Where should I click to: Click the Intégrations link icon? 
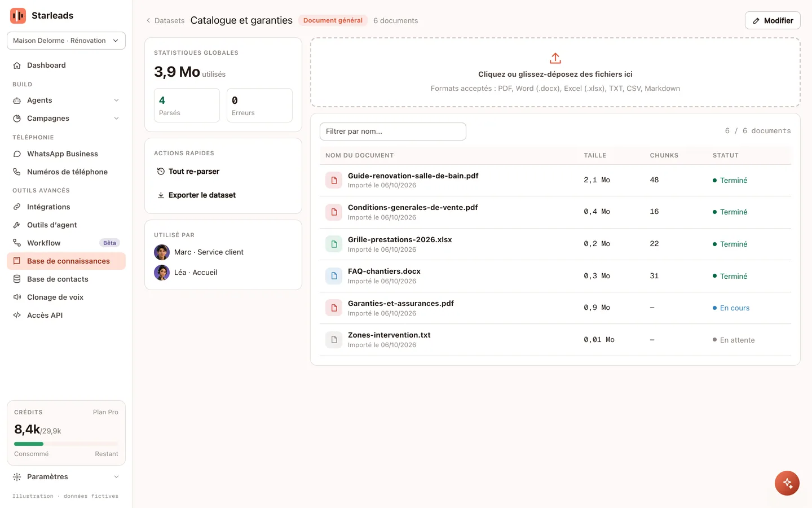(17, 207)
